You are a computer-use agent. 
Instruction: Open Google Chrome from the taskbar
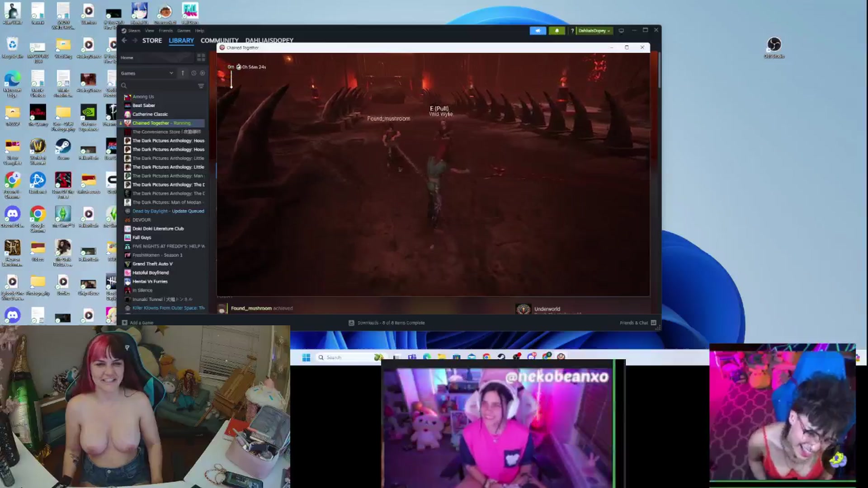pyautogui.click(x=486, y=357)
